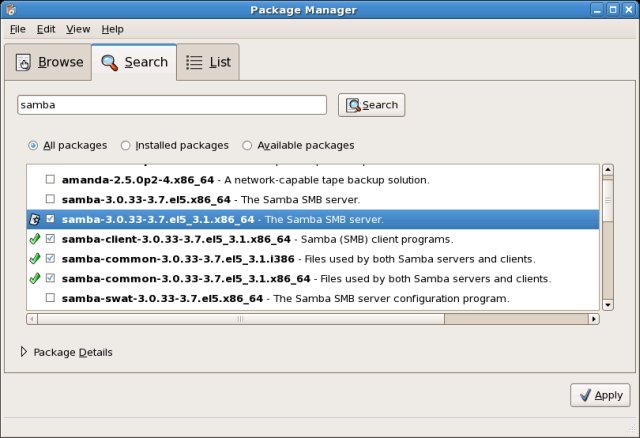Open the Help menu
Viewport: 640px width, 438px height.
point(113,29)
